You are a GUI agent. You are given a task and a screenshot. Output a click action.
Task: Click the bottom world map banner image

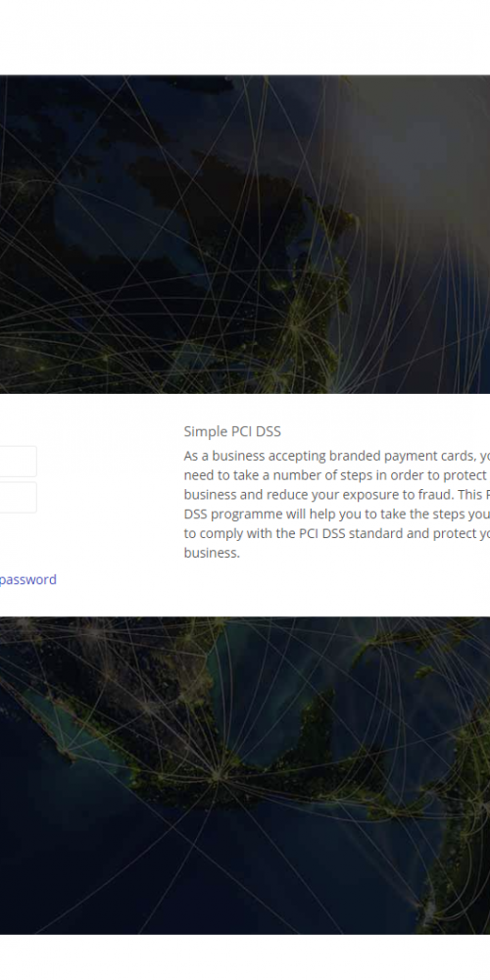(245, 775)
